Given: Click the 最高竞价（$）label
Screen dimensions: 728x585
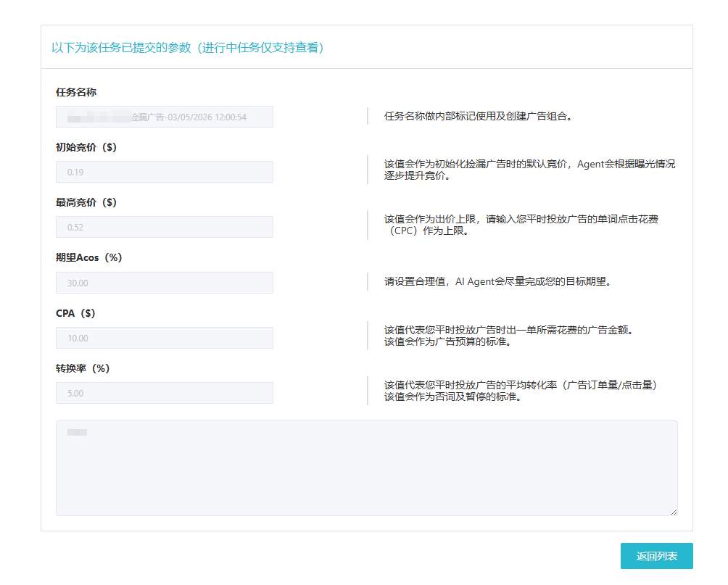Looking at the screenshot, I should [x=86, y=202].
